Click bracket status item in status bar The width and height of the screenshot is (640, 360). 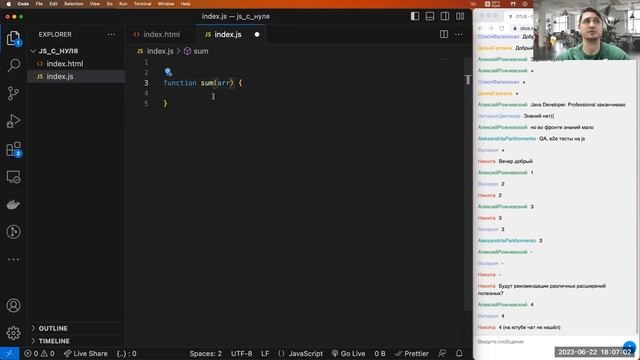127,353
